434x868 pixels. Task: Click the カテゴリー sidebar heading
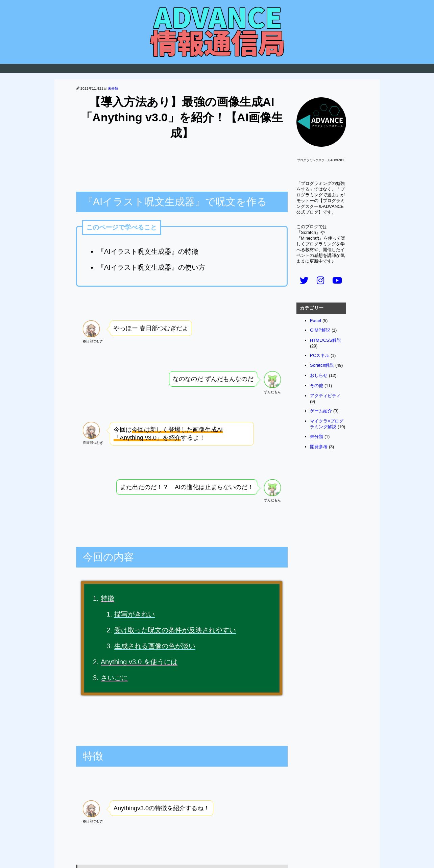click(321, 308)
